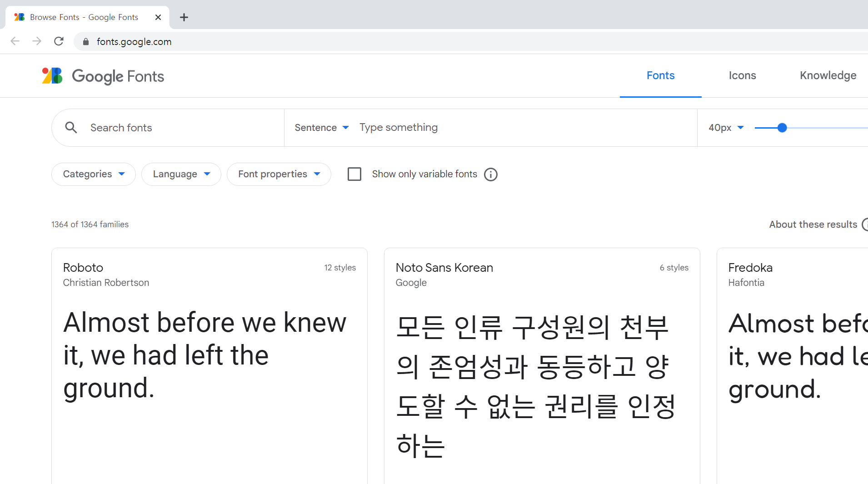The image size is (868, 484).
Task: Click the browser forward arrow
Action: pyautogui.click(x=37, y=41)
